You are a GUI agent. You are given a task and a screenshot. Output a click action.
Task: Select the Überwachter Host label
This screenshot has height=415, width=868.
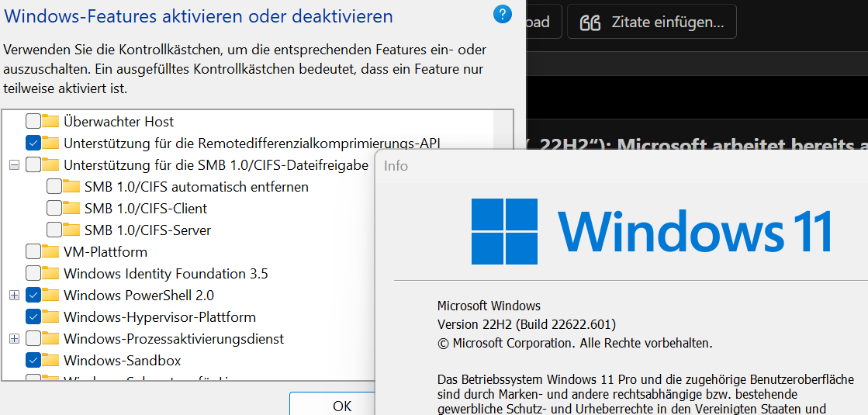119,121
